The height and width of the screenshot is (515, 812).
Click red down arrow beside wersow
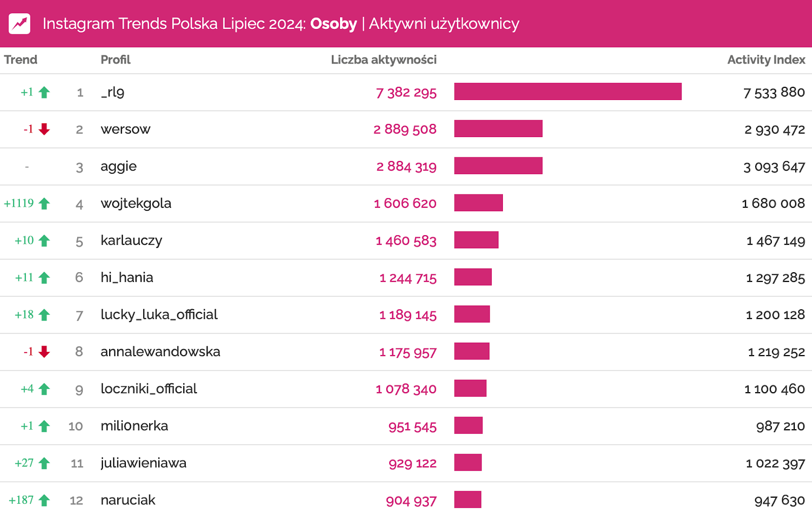point(45,129)
